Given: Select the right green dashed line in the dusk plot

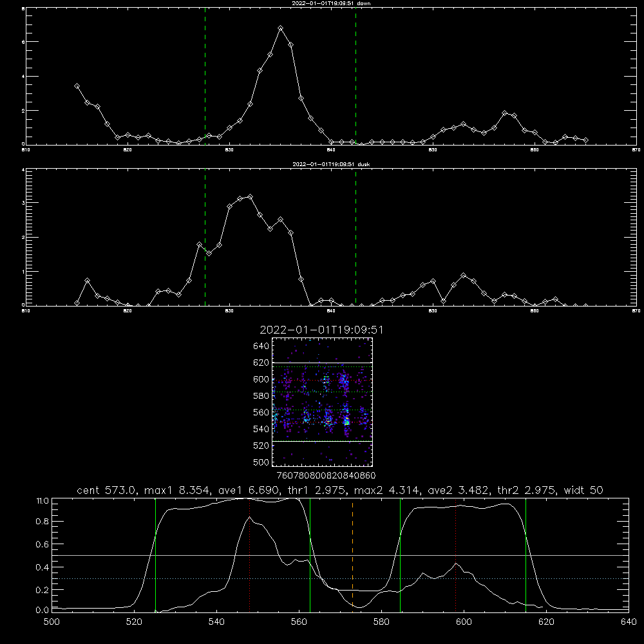Looking at the screenshot, I should pos(355,237).
